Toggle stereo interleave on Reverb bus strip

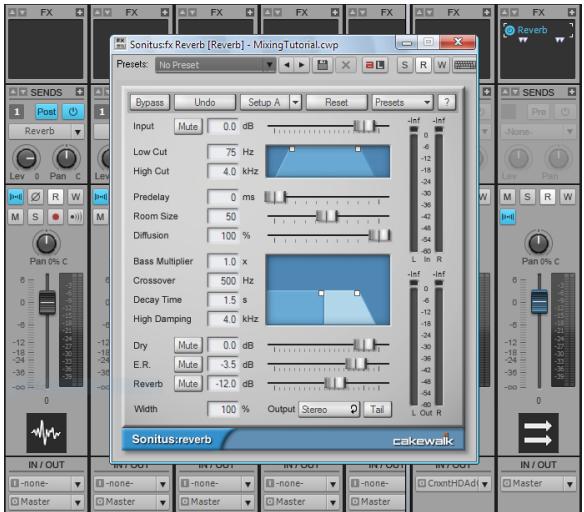(x=508, y=216)
